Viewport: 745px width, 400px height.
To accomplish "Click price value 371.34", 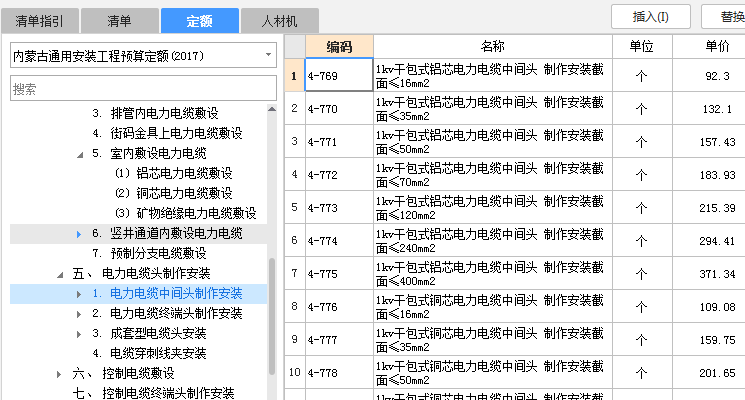I will tap(717, 274).
